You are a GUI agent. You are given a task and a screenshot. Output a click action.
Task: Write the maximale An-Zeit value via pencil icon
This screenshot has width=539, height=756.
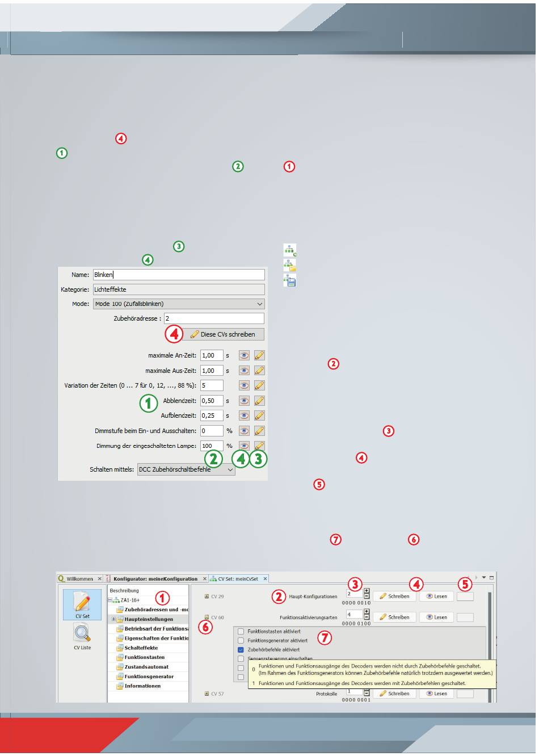(259, 355)
